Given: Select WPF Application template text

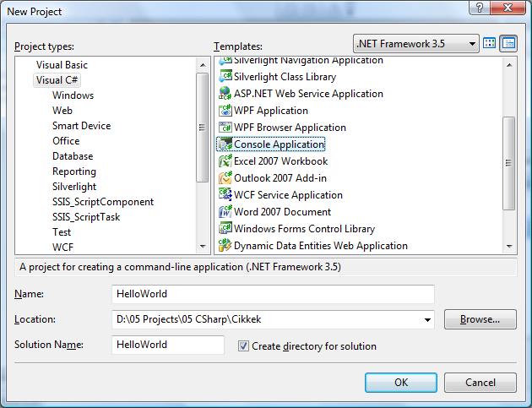Looking at the screenshot, I should pyautogui.click(x=271, y=111).
